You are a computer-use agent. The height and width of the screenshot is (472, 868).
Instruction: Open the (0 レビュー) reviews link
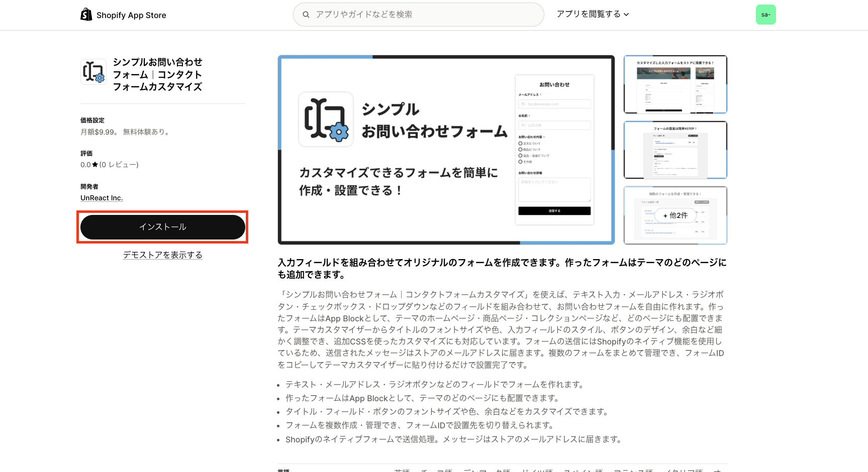(x=119, y=165)
